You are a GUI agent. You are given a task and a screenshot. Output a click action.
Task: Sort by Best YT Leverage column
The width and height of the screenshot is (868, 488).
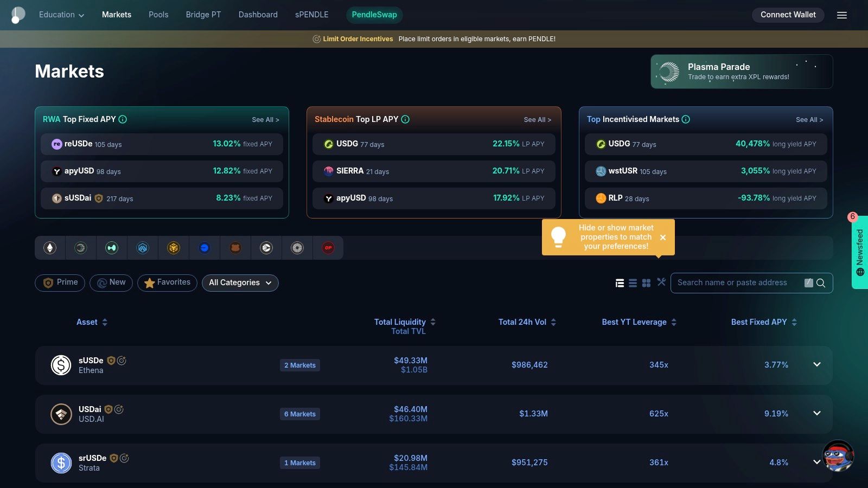tap(639, 322)
